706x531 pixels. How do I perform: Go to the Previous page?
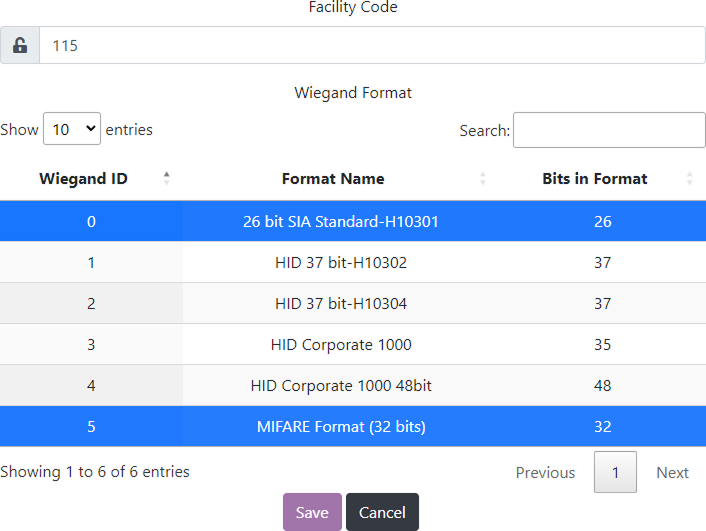point(545,472)
